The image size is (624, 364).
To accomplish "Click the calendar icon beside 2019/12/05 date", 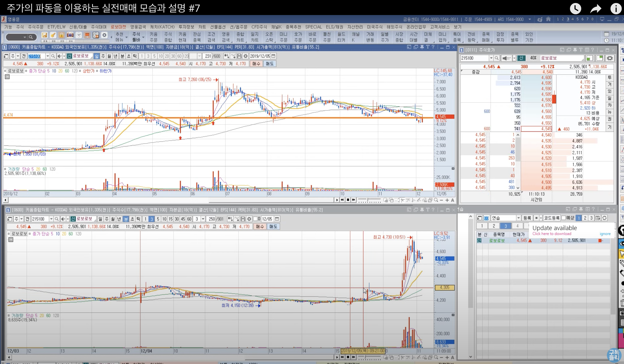I will tap(273, 56).
